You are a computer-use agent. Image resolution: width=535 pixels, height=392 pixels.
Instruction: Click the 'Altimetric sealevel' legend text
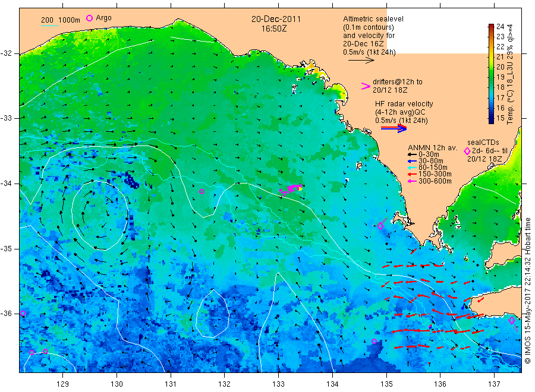point(373,19)
